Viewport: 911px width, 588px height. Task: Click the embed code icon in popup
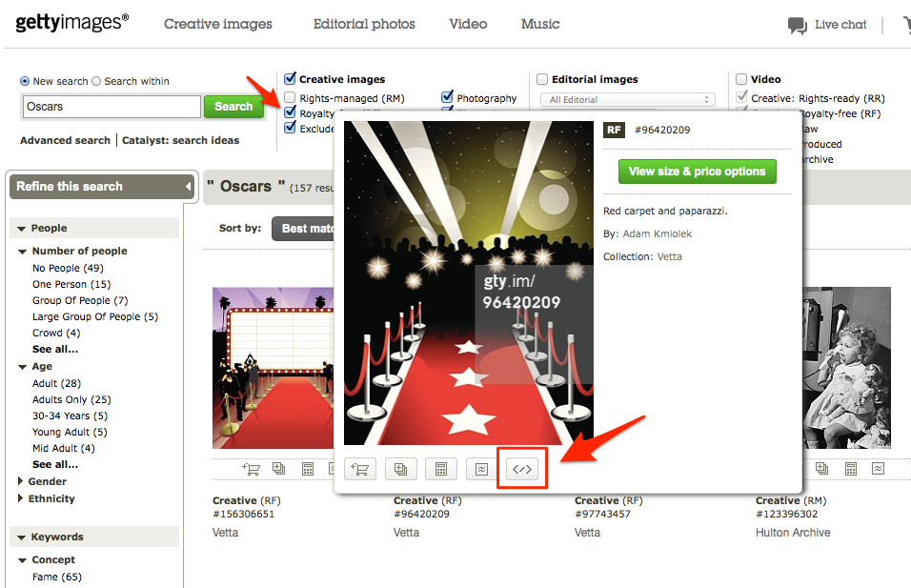[522, 469]
